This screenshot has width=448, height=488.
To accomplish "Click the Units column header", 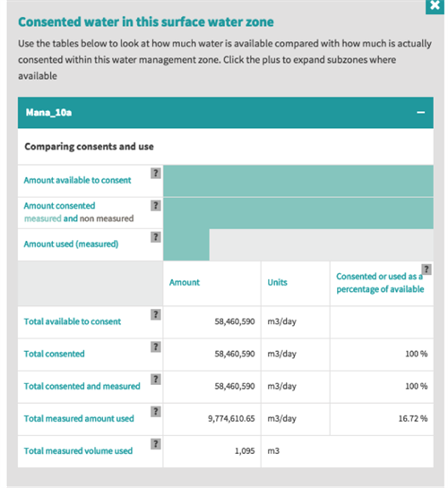I will [x=277, y=282].
